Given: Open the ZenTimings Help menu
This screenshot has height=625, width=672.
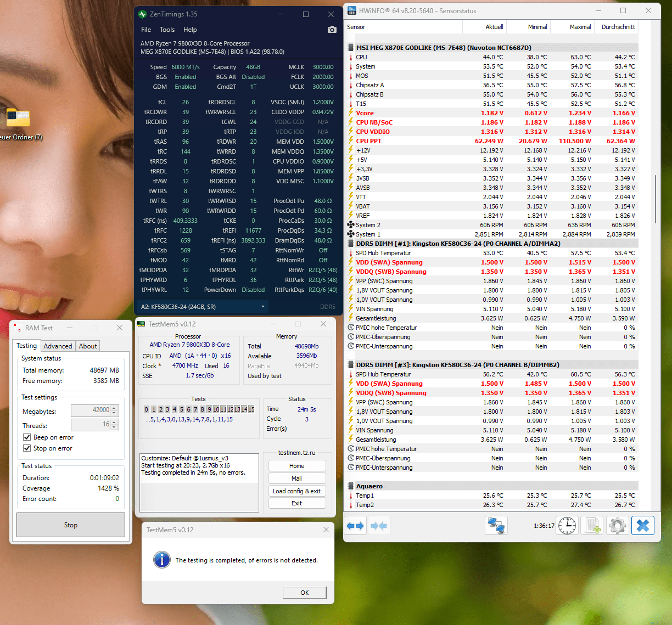Looking at the screenshot, I should (x=190, y=30).
